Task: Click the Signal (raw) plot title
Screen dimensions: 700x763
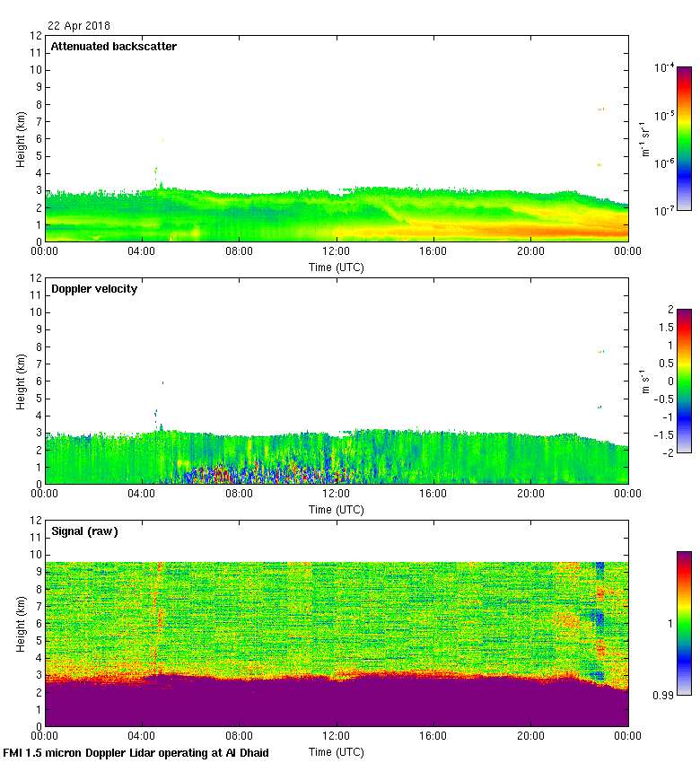Action: [84, 531]
